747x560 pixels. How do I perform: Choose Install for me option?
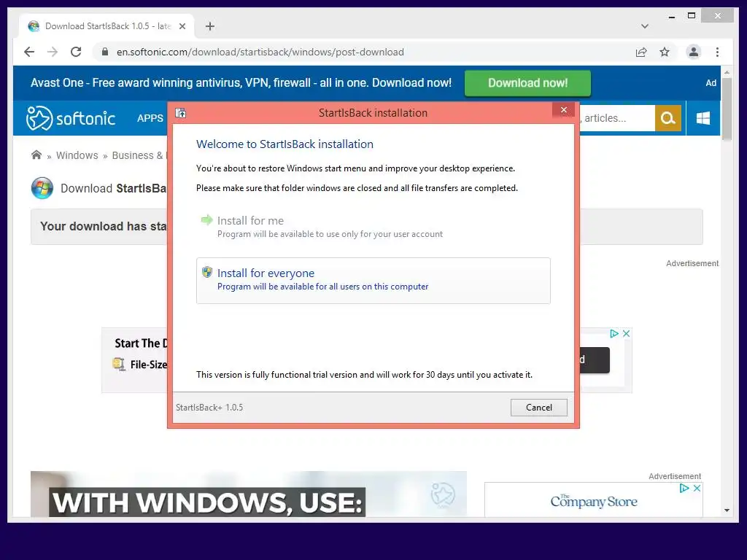[373, 227]
